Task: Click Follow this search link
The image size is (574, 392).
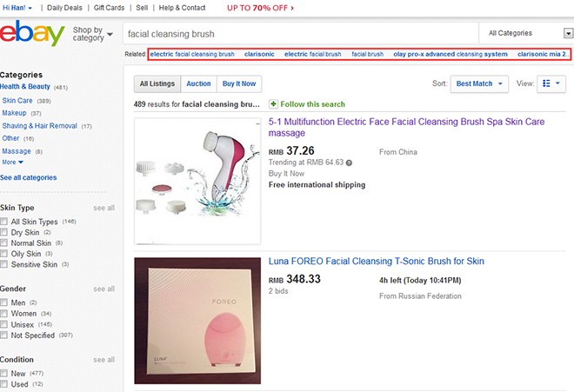Action: 312,104
